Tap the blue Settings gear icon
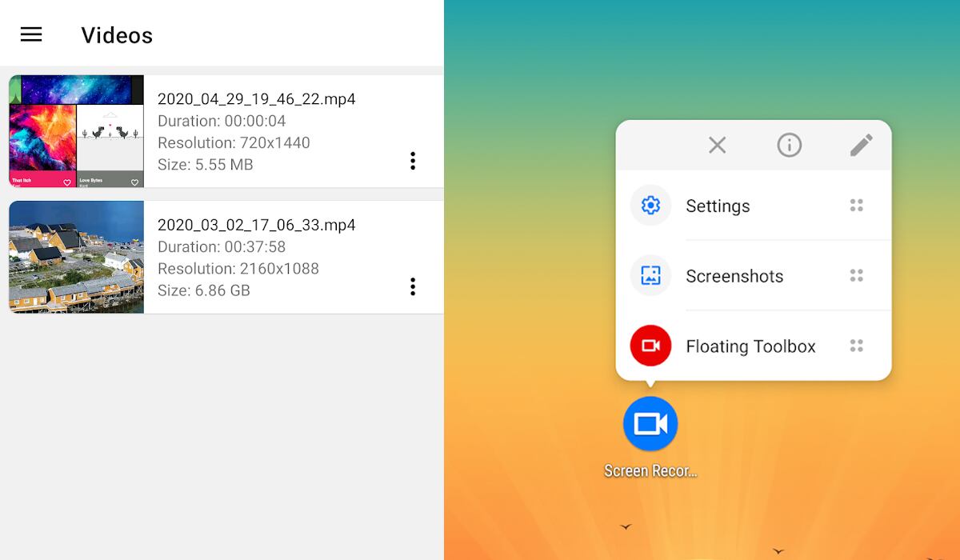 point(650,206)
